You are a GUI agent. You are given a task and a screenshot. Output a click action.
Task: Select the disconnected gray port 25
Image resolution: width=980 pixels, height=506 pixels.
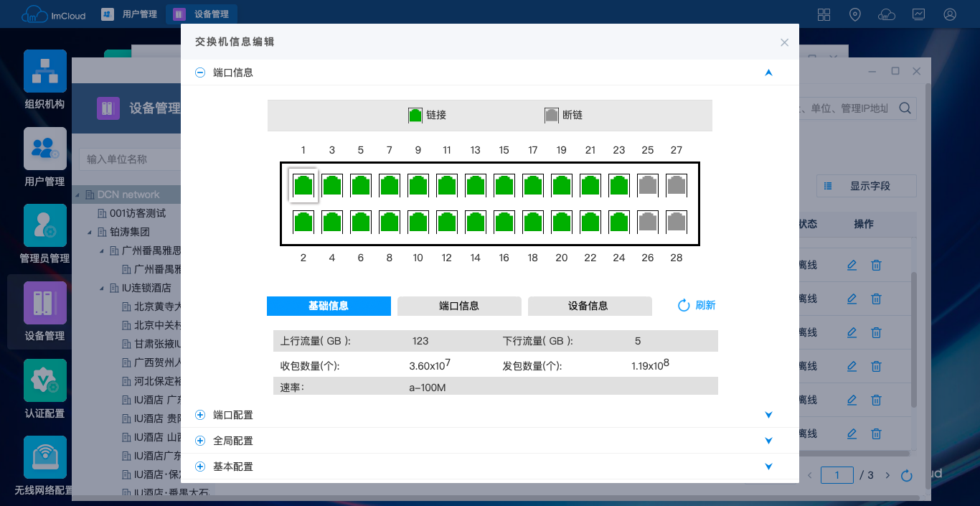tap(648, 185)
